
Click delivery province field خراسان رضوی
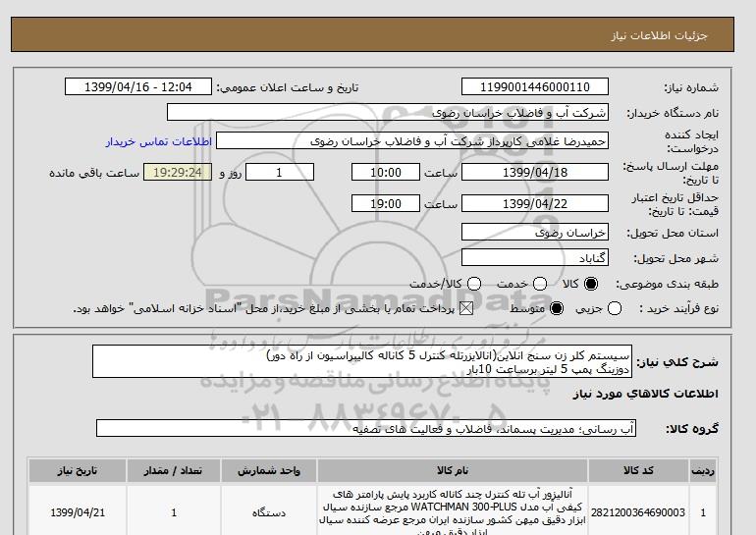[535, 233]
